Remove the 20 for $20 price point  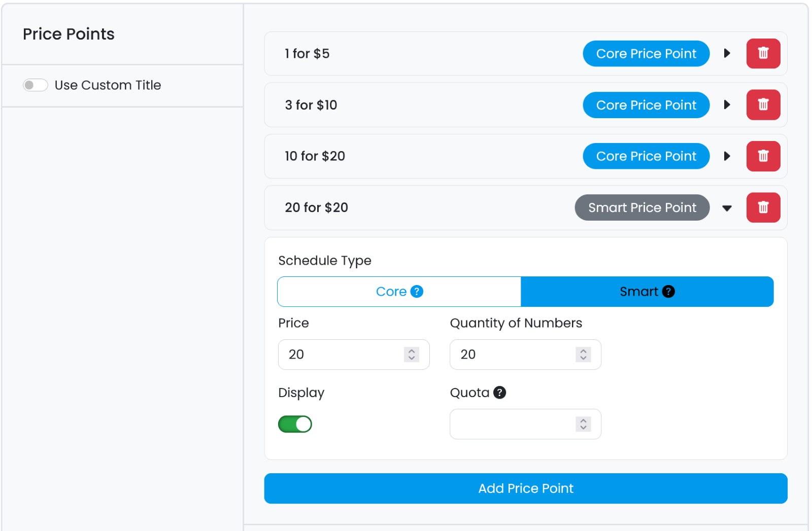click(x=763, y=207)
